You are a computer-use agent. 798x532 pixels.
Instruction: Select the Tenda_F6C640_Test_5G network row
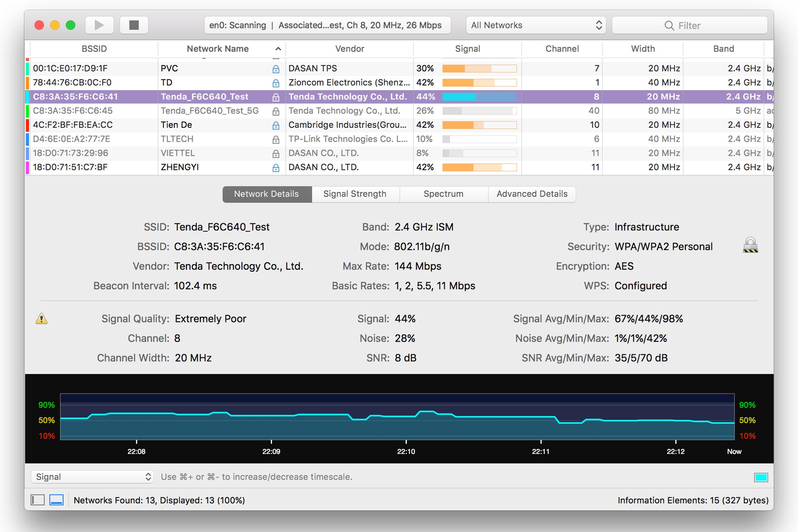pyautogui.click(x=399, y=111)
